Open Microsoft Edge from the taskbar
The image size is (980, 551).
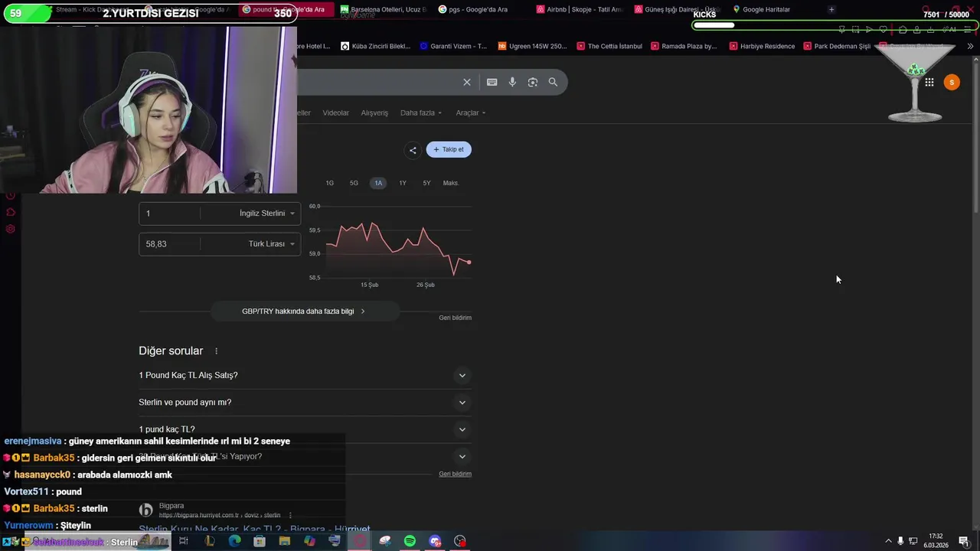tap(234, 541)
